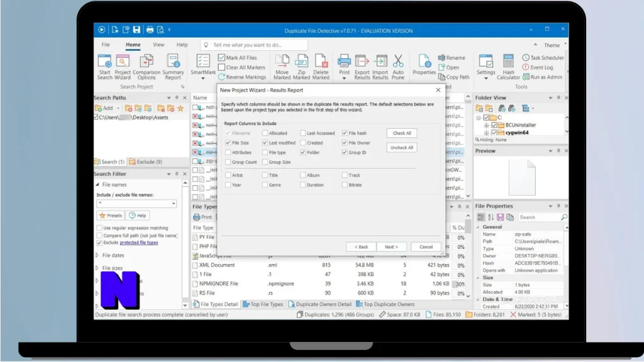Image resolution: width=644 pixels, height=362 pixels.
Task: Click the Tell me search box
Action: [x=254, y=45]
